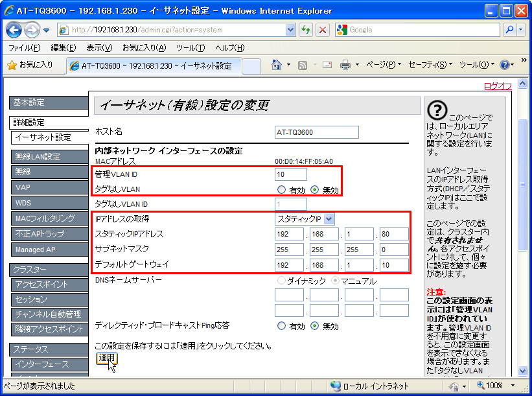Select 無効 radio for タグなしVLAN
532x396 pixels.
click(314, 190)
